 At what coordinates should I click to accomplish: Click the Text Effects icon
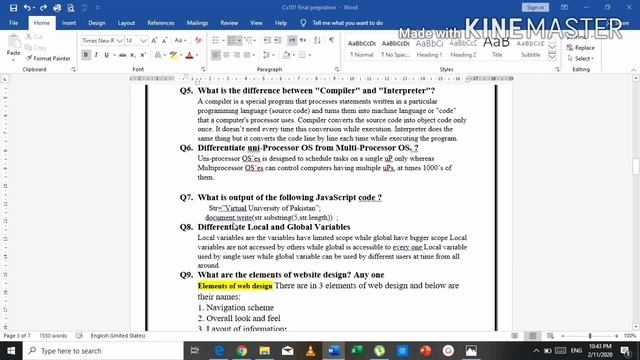pos(158,55)
